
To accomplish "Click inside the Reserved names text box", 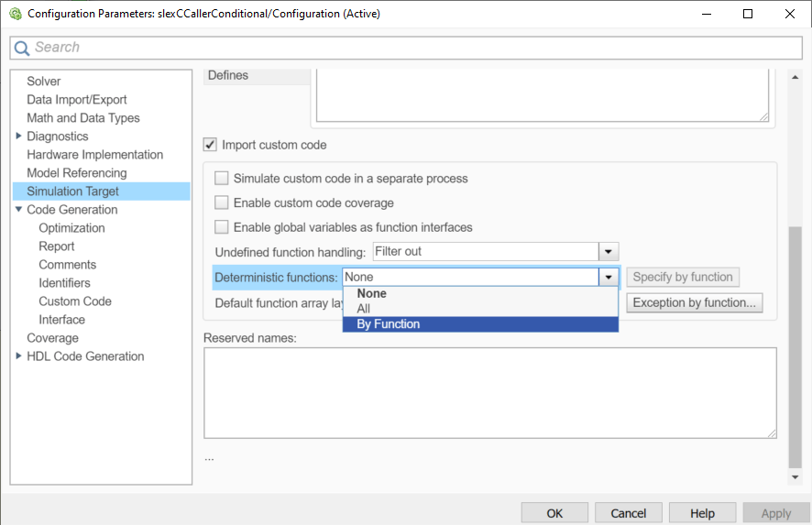I will (x=489, y=392).
